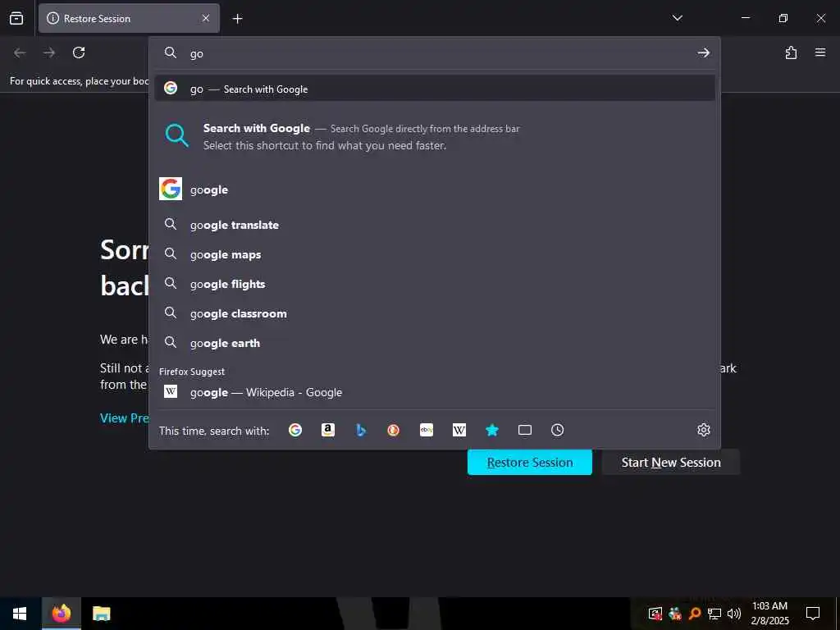Switch to the Restore Session tab
The height and width of the screenshot is (630, 840).
point(129,18)
